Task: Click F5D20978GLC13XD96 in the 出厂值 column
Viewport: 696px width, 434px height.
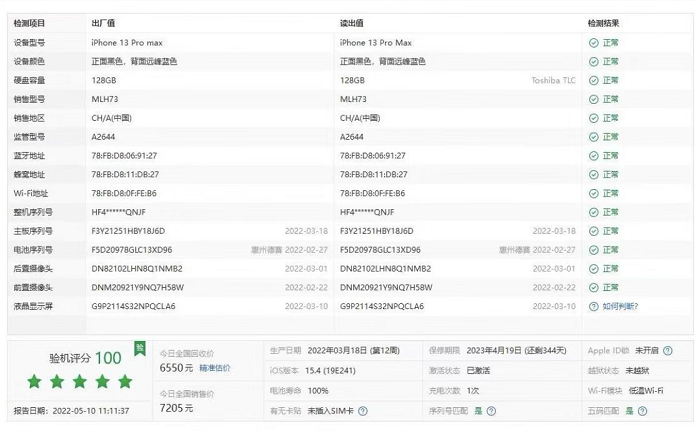Action: pyautogui.click(x=132, y=250)
